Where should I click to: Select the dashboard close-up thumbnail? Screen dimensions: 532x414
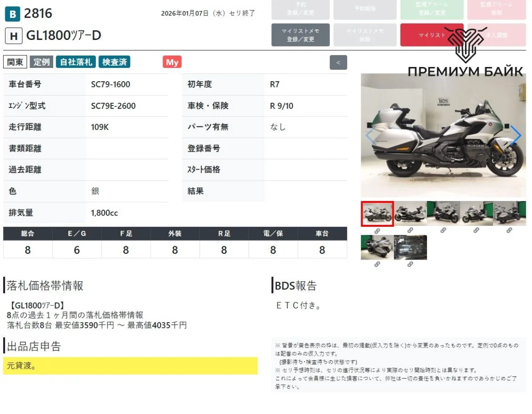410,248
